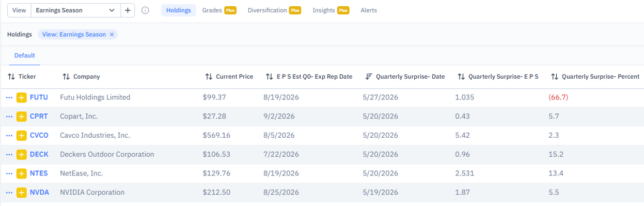Open the CVCO row options menu (three dots)
This screenshot has width=644, height=206.
tap(9, 136)
